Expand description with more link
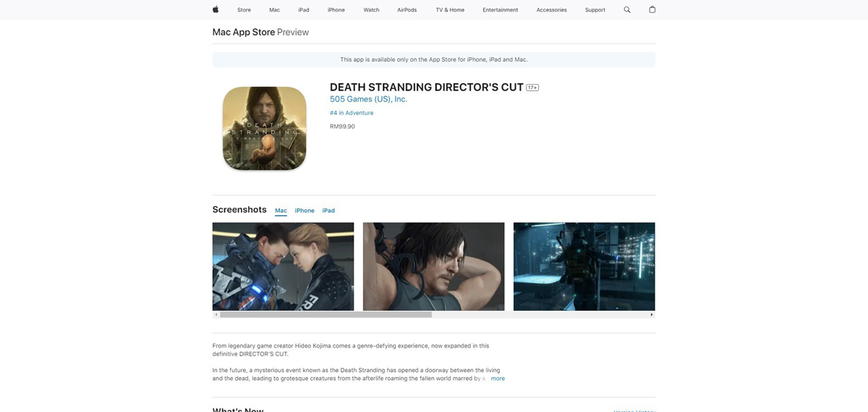Screen dimensions: 868x412 498,379
